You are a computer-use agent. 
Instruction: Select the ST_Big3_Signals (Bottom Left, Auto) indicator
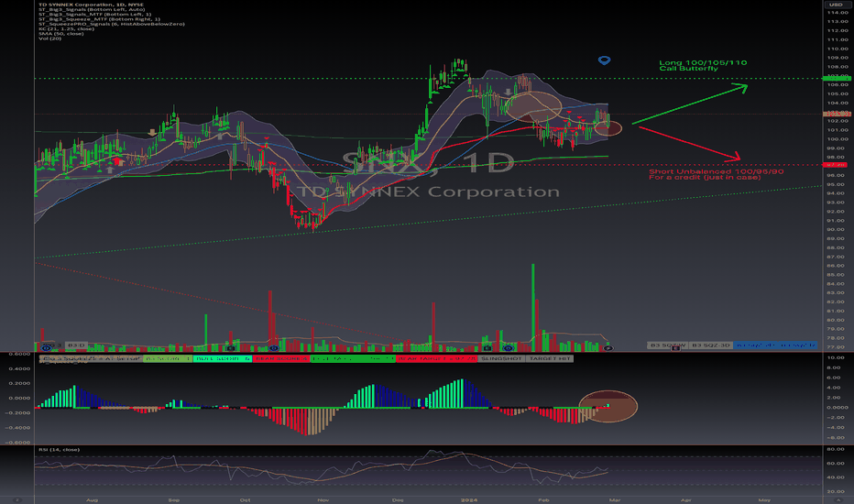pos(92,9)
